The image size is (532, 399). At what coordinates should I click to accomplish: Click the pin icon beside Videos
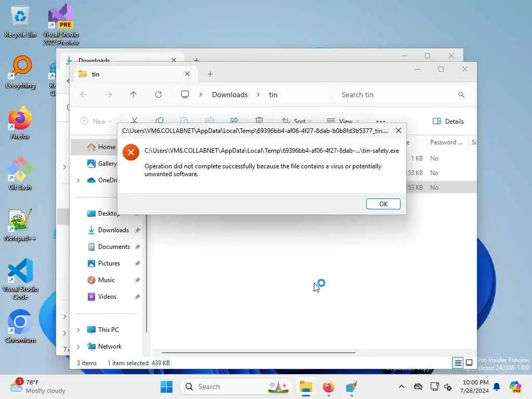pyautogui.click(x=137, y=297)
